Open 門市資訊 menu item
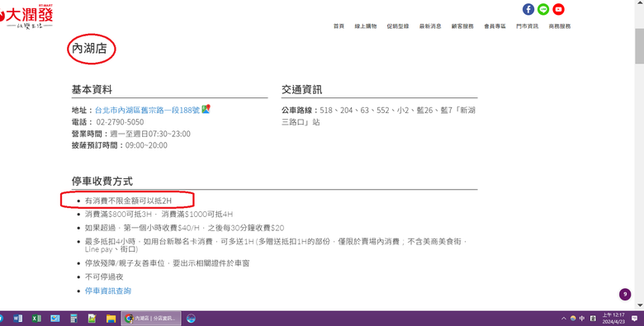Viewport: 644px width, 326px height. pos(528,26)
